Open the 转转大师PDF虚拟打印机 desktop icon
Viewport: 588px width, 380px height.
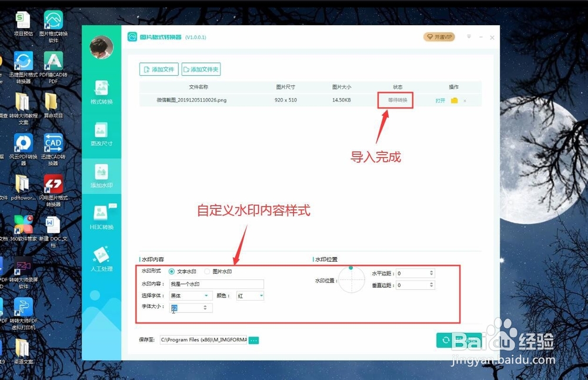[x=24, y=314]
